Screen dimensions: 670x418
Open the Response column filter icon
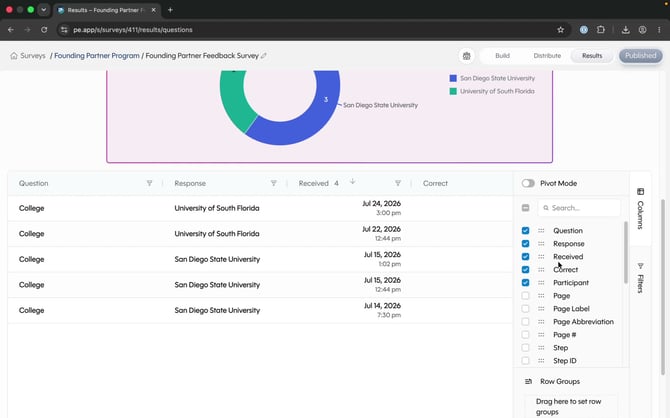click(273, 183)
